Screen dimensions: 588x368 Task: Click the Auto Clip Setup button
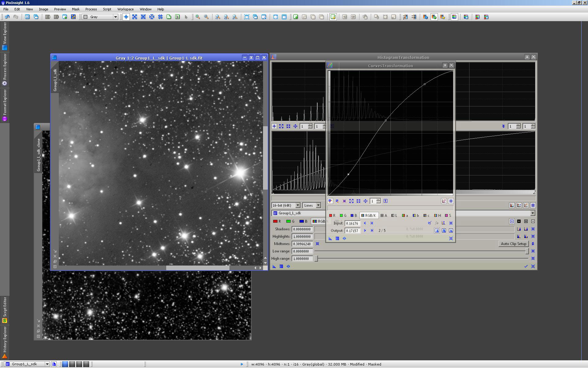point(514,244)
